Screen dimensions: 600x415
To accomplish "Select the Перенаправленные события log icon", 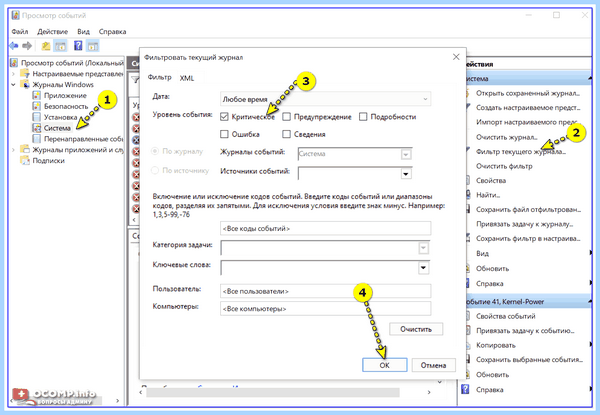I will point(36,138).
